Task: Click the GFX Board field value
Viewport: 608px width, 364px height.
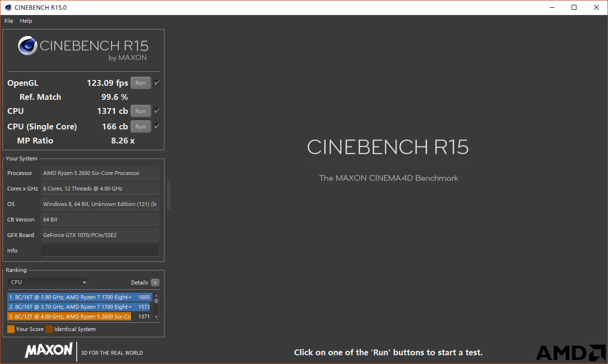Action: click(100, 235)
